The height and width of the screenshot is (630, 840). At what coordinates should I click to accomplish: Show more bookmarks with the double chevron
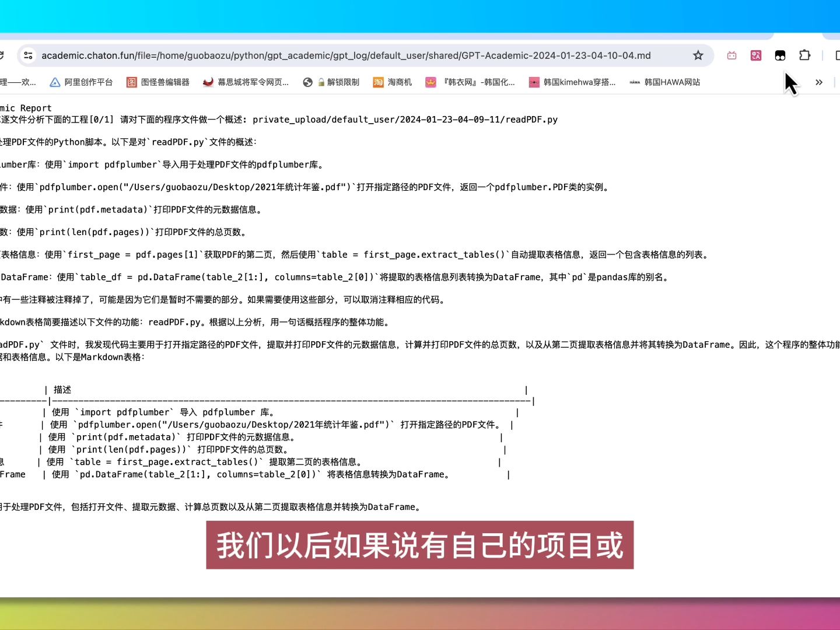819,82
